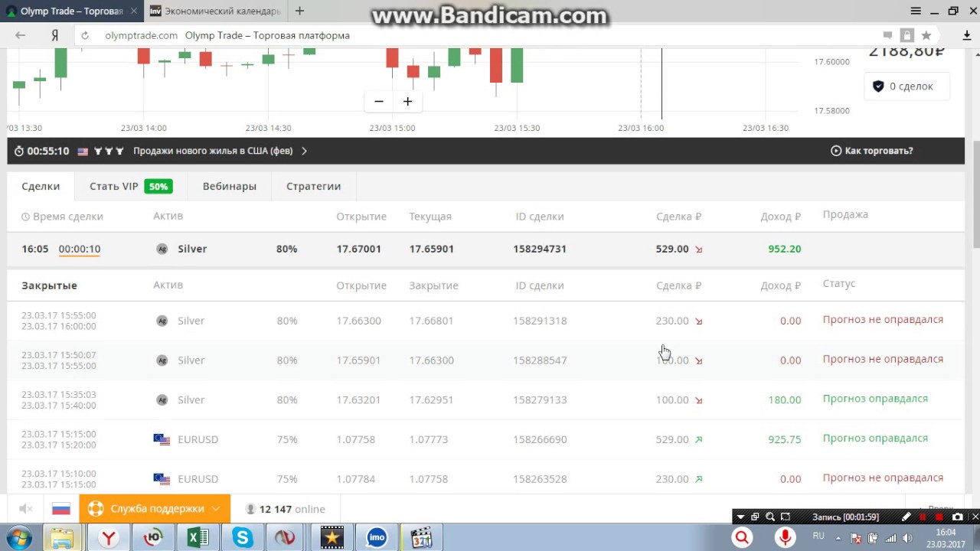The height and width of the screenshot is (551, 980).
Task: Click the taskbar red search icon
Action: (742, 538)
